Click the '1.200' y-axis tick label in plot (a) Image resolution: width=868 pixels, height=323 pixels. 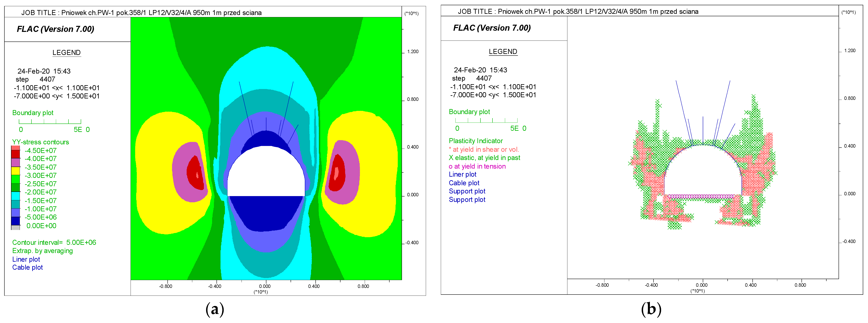point(413,52)
